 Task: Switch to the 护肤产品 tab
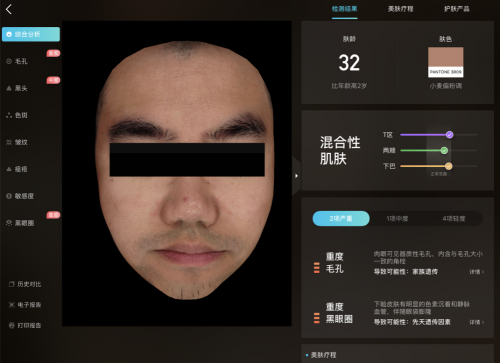tap(456, 9)
